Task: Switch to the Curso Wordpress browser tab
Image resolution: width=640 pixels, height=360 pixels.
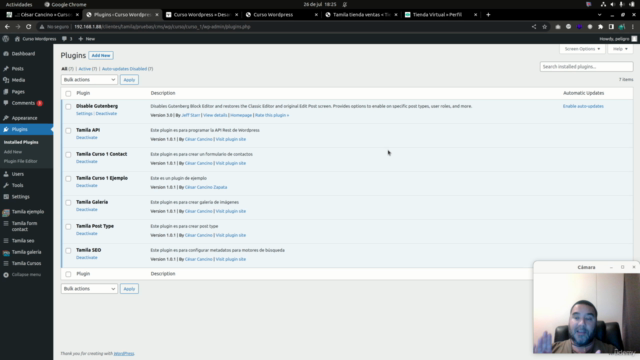Action: 282,15
